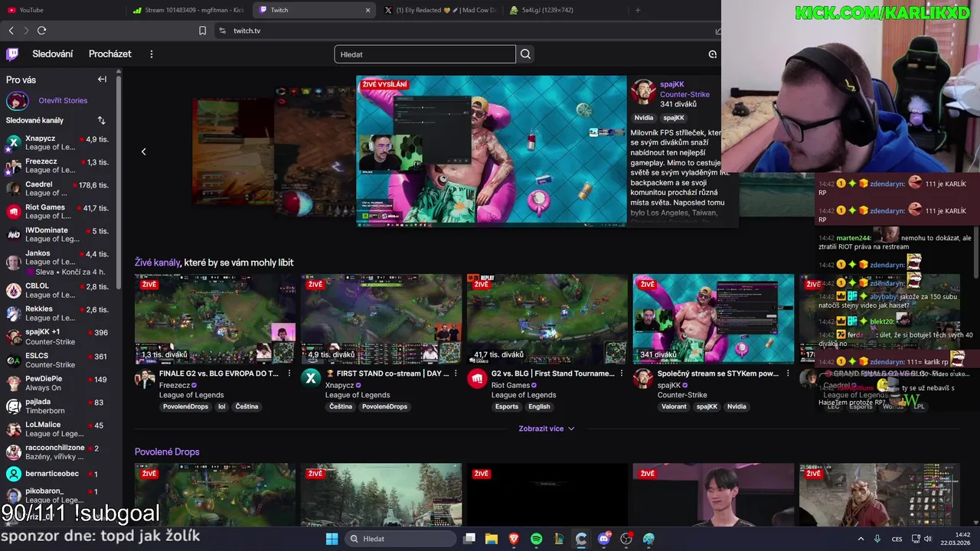Open the Windows Start menu

(x=332, y=539)
